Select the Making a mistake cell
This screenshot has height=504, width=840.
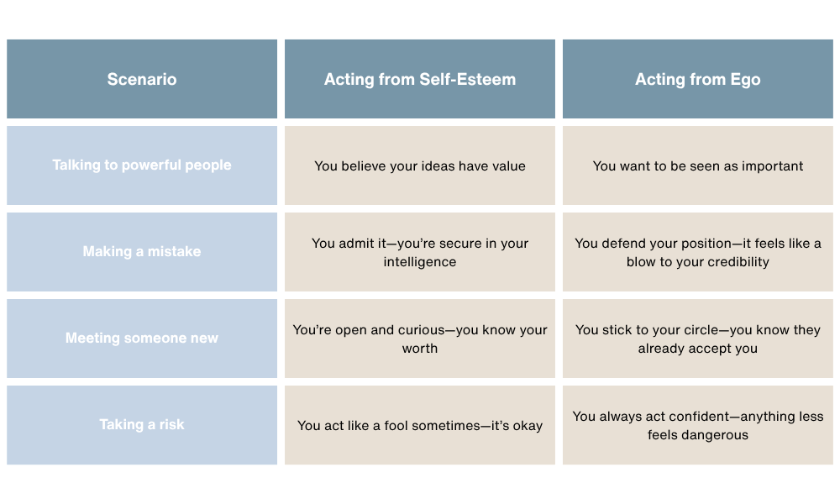[x=142, y=252]
